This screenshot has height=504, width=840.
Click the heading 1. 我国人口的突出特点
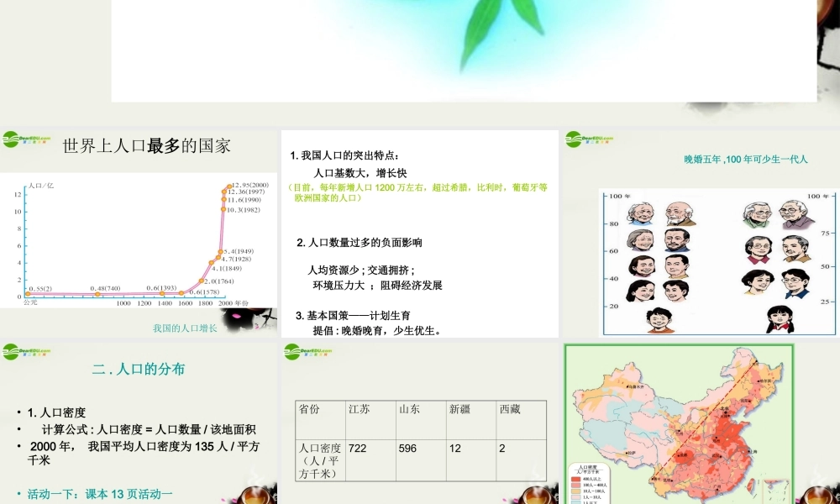tap(344, 155)
